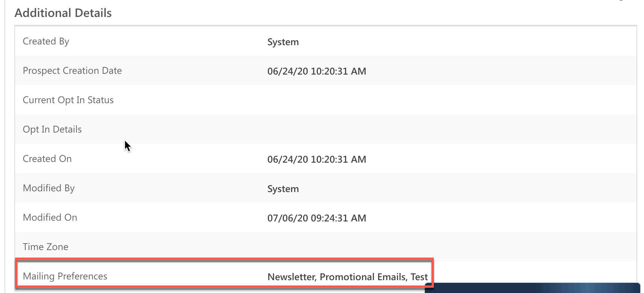Image resolution: width=644 pixels, height=293 pixels.
Task: Click the Created By field label
Action: click(x=46, y=41)
